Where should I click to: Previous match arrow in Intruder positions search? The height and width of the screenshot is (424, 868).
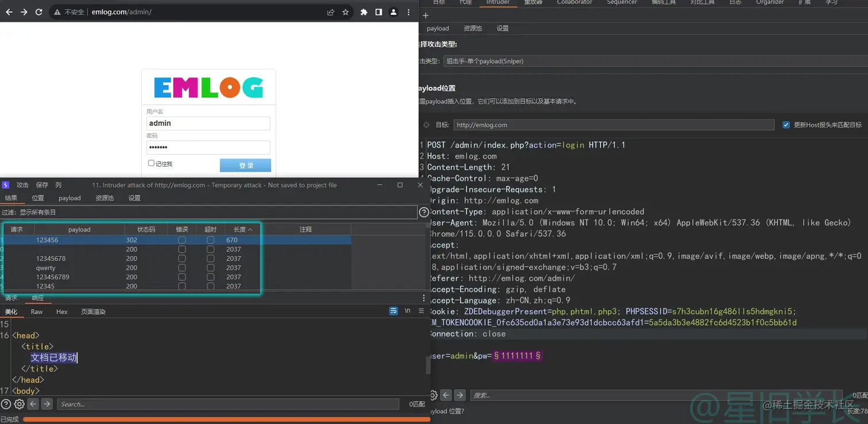[446, 395]
